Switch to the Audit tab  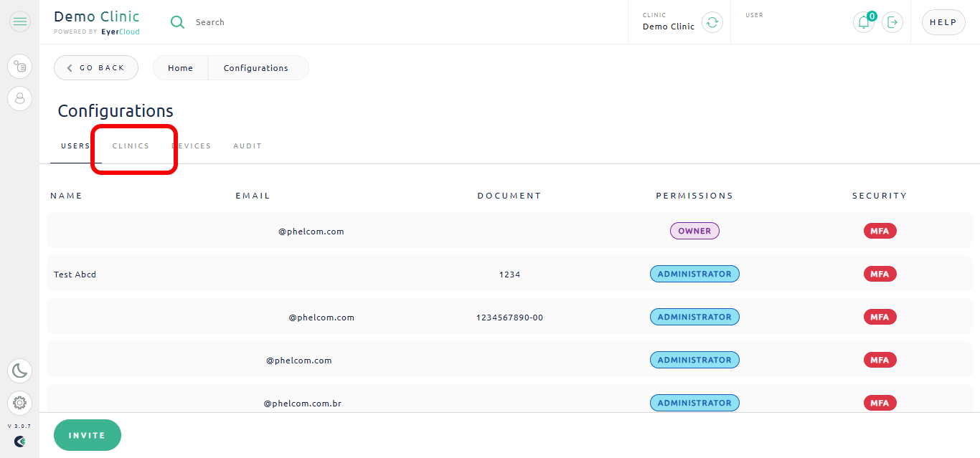[248, 146]
